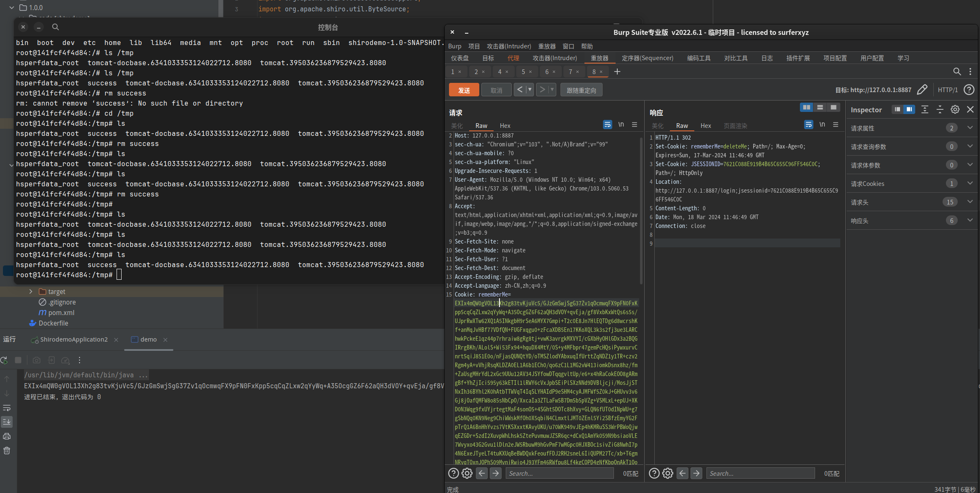This screenshot has width=980, height=493.
Task: Switch request view to Pretty (美化)
Action: click(x=457, y=126)
